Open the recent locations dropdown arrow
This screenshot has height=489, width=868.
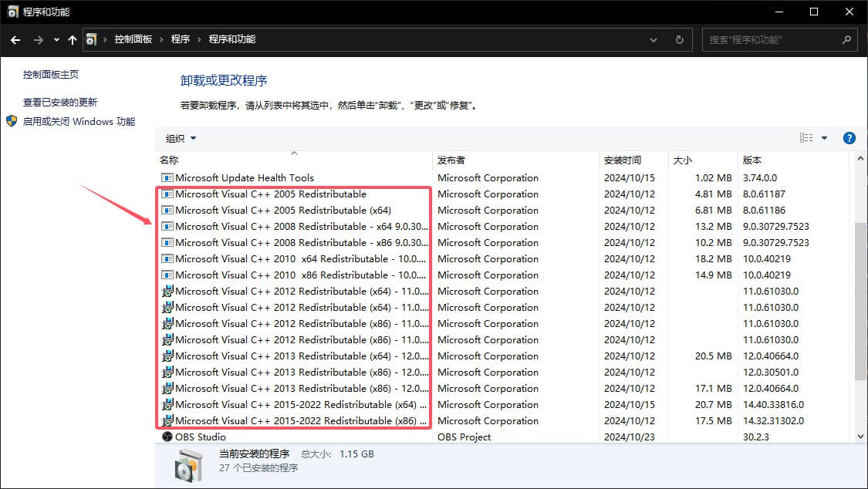point(56,40)
